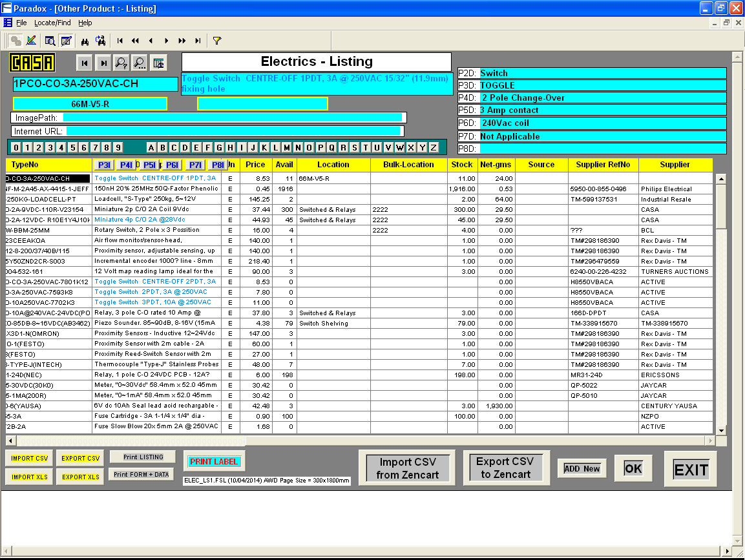745x560 pixels.
Task: Select digit 0 in the index bar
Action: click(16, 148)
